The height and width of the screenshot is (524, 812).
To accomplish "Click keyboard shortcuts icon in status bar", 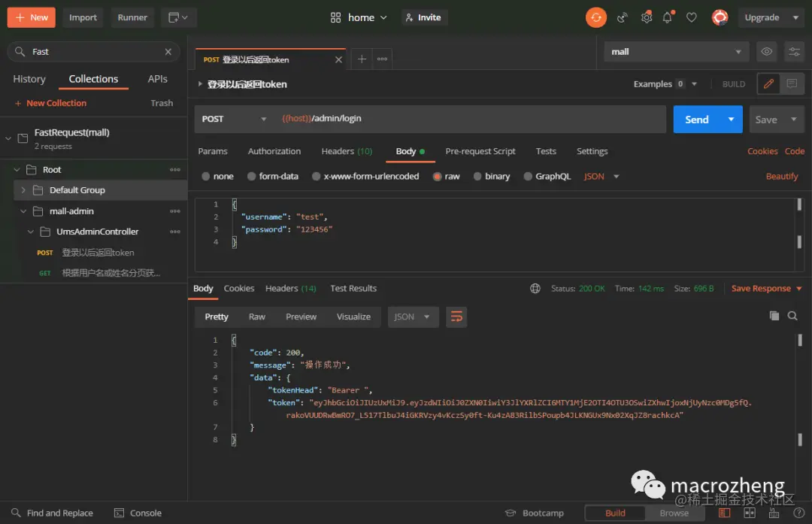I will [774, 513].
